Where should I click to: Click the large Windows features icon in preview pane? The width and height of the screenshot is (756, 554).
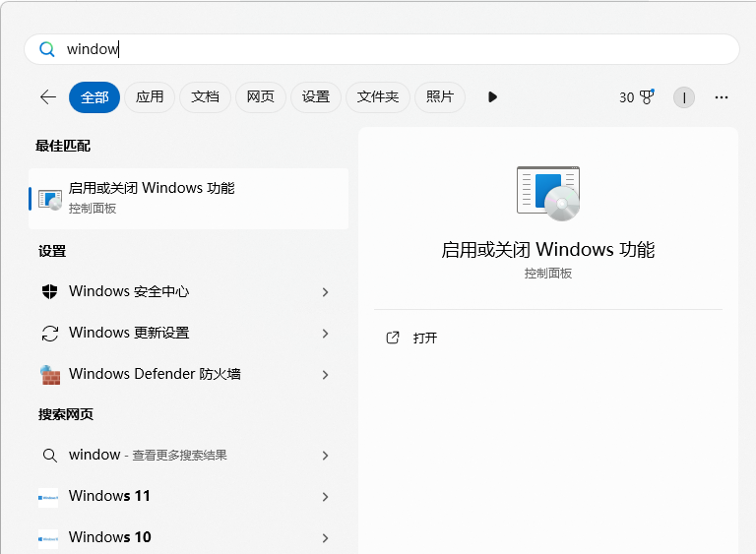point(548,193)
